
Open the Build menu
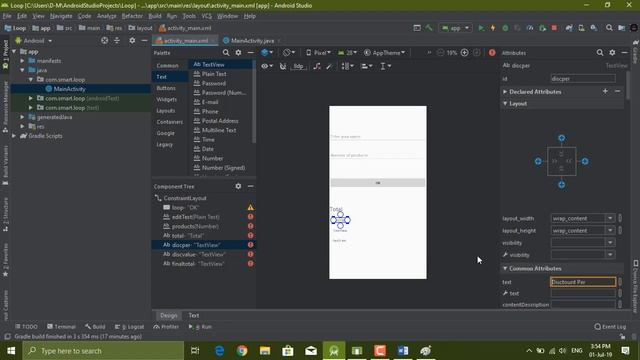click(x=155, y=16)
